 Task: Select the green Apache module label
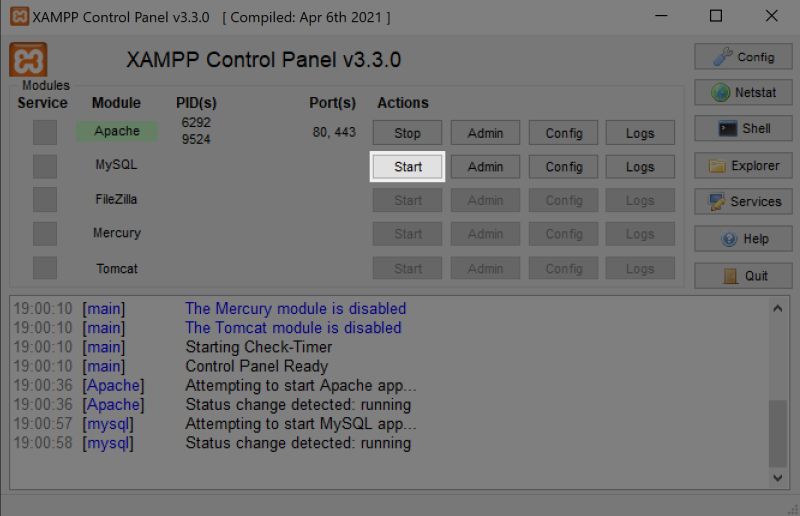tap(117, 131)
